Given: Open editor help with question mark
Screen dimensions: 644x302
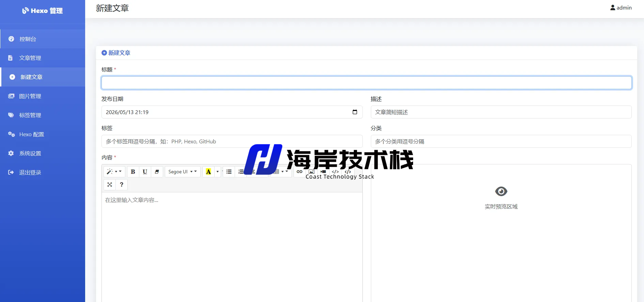Looking at the screenshot, I should coord(122,185).
